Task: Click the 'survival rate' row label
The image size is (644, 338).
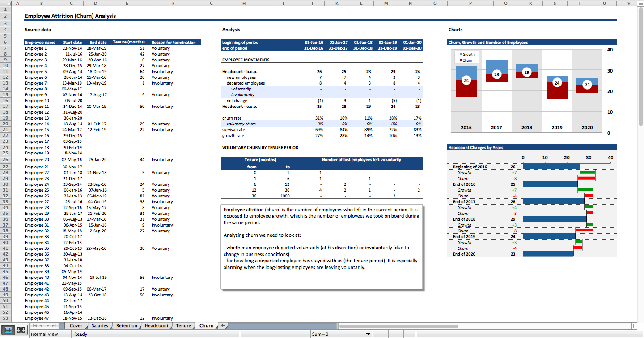Action: pyautogui.click(x=233, y=130)
